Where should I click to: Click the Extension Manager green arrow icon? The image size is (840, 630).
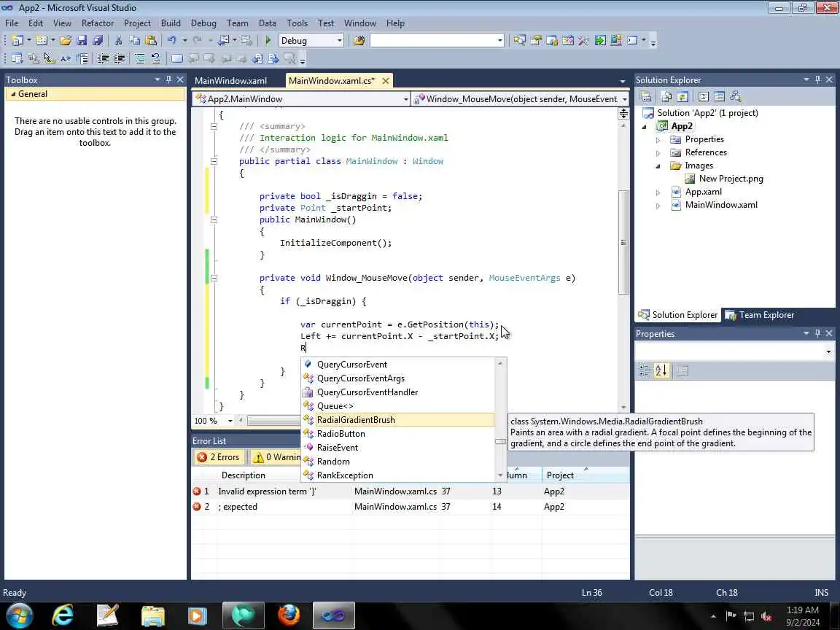(600, 40)
